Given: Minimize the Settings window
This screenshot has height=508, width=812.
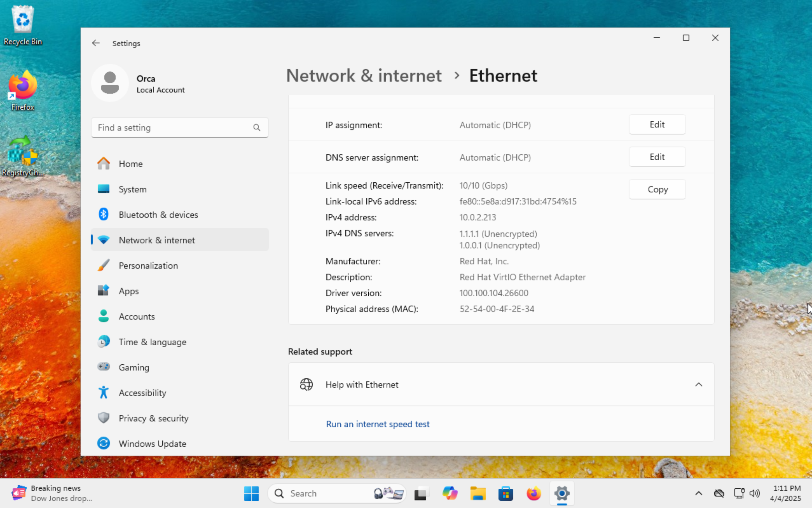Looking at the screenshot, I should tap(656, 38).
